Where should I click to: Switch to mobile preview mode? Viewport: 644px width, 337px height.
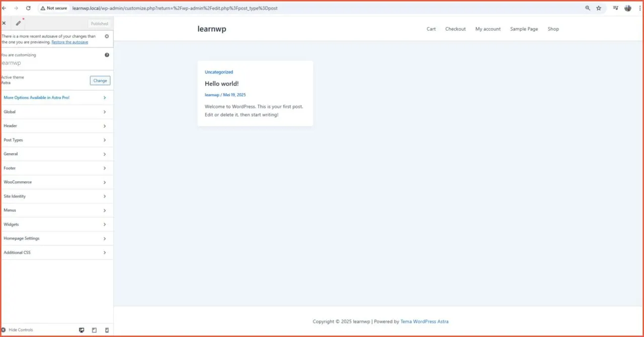106,330
